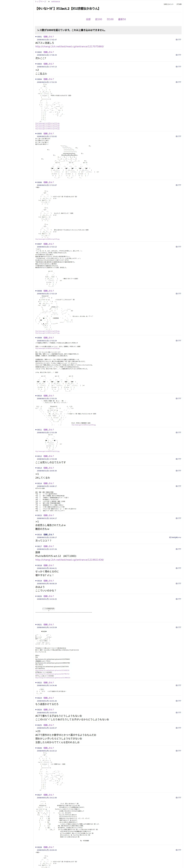186x868 pixels.
Task: Show all posts with 全部
Action: point(88,19)
